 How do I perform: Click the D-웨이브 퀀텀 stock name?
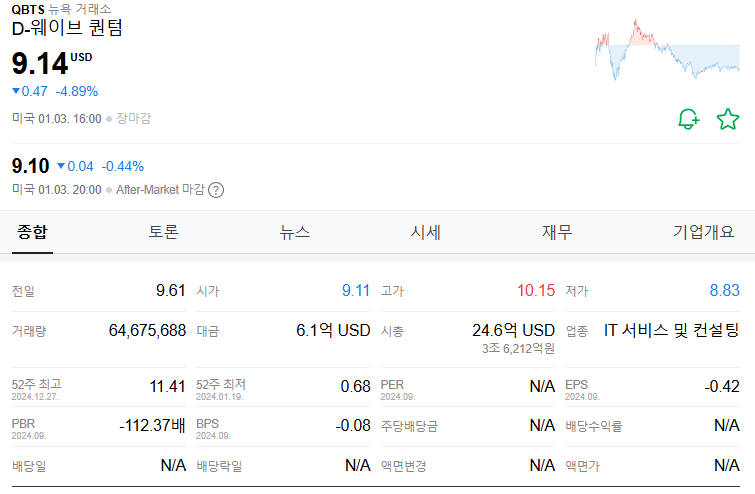67,28
